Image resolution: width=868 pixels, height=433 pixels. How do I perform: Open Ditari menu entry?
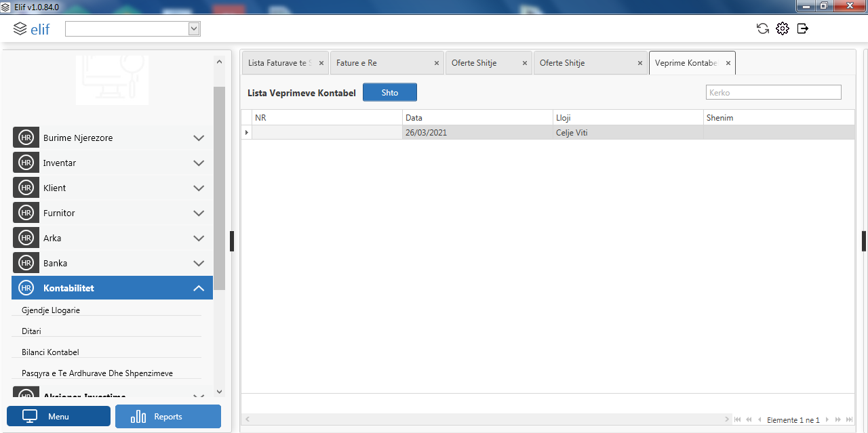(31, 331)
